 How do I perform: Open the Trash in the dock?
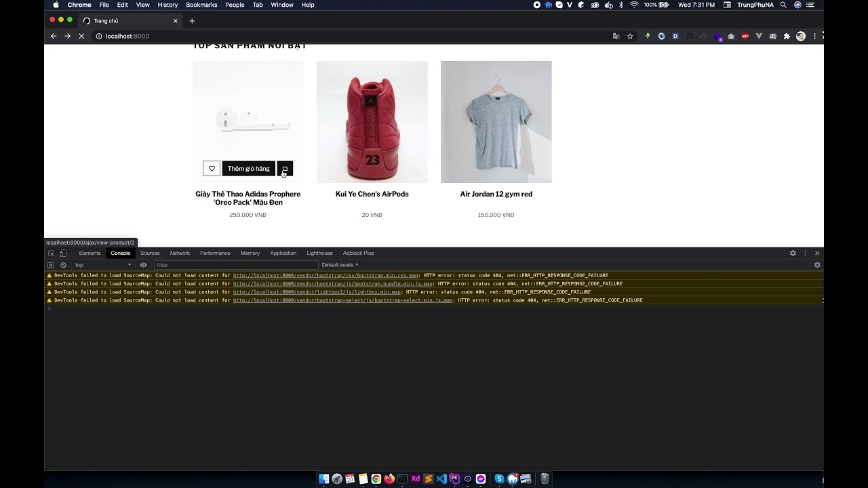pyautogui.click(x=545, y=479)
